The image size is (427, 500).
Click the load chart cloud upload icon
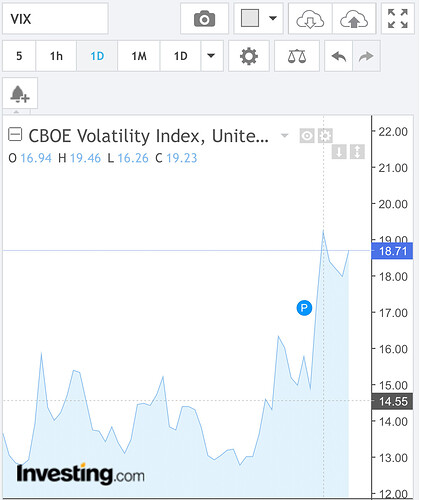[354, 19]
